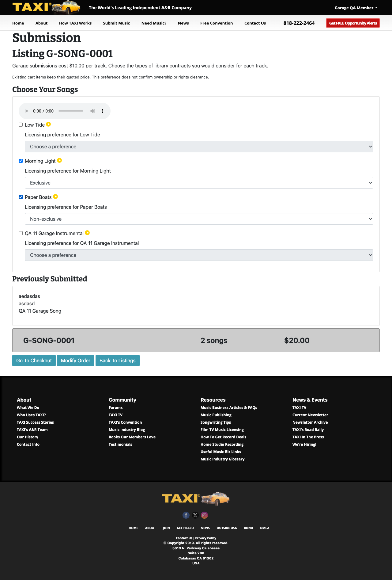
Task: Open TAXI's Road Rally footer link
Action: click(x=308, y=429)
